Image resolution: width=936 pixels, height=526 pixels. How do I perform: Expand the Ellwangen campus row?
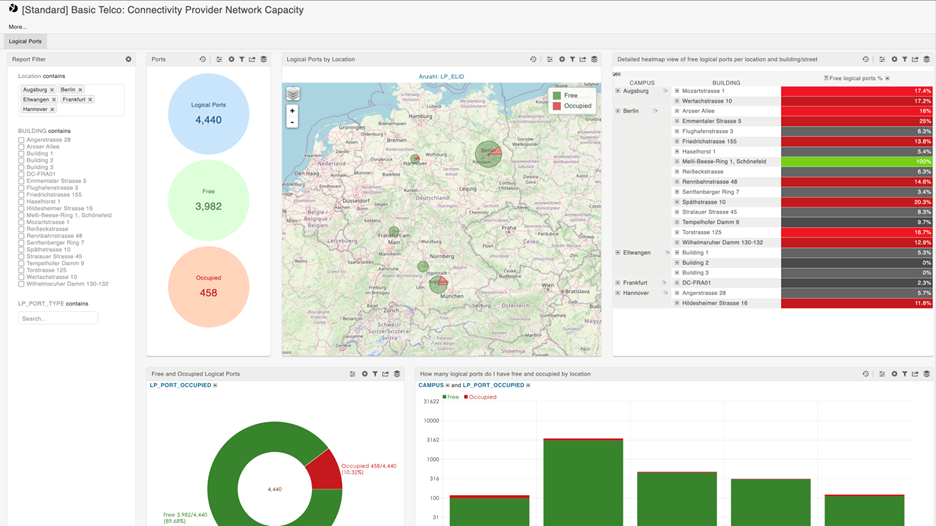tap(618, 253)
